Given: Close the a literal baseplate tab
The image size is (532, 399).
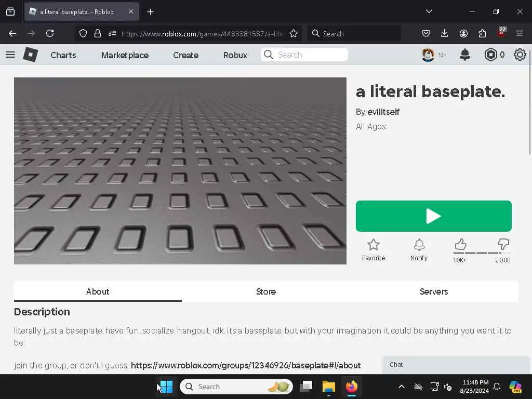Looking at the screenshot, I should point(131,12).
